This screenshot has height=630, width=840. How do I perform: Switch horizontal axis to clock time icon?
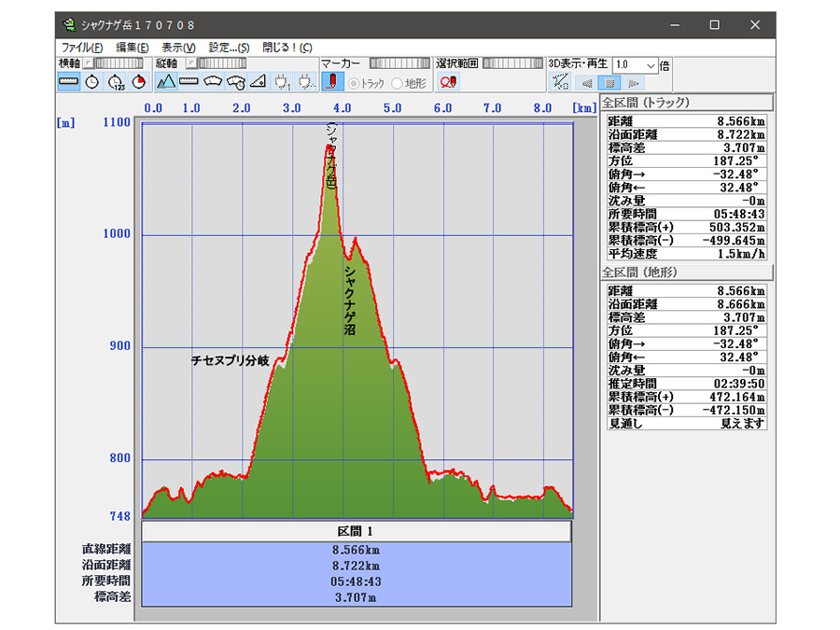(x=91, y=82)
